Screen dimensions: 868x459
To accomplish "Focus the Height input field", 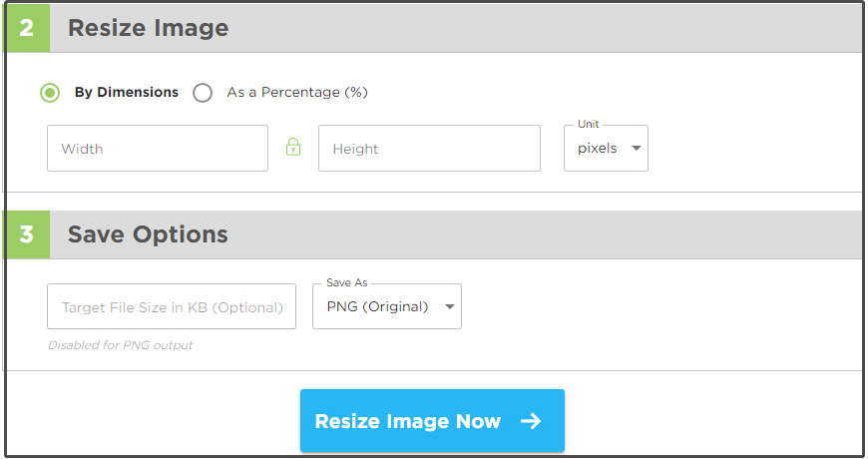I will pyautogui.click(x=430, y=149).
